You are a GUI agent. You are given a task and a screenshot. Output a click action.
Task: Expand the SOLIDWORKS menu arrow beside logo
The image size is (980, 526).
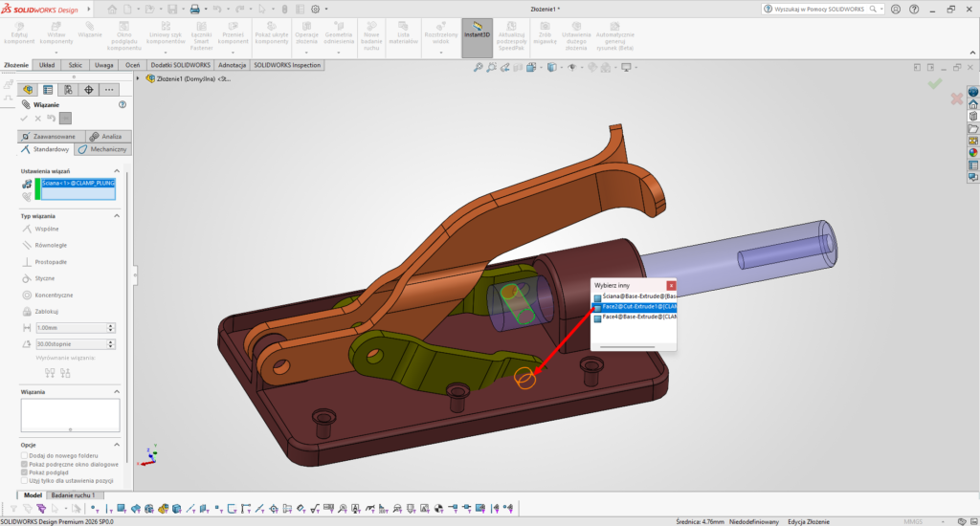[89, 10]
